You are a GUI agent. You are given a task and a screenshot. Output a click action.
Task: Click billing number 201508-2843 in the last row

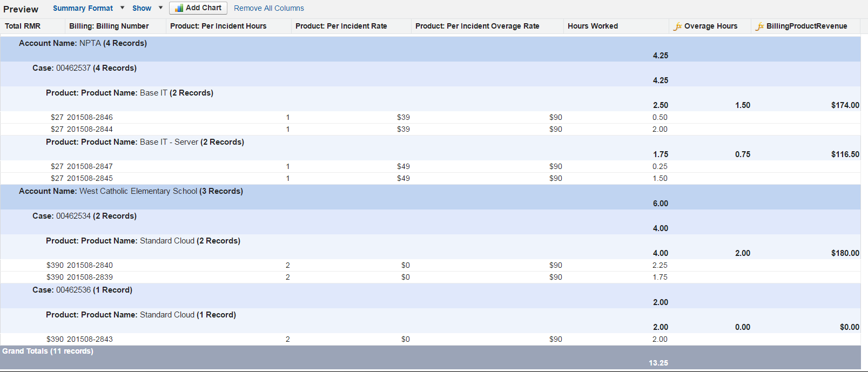(90, 339)
